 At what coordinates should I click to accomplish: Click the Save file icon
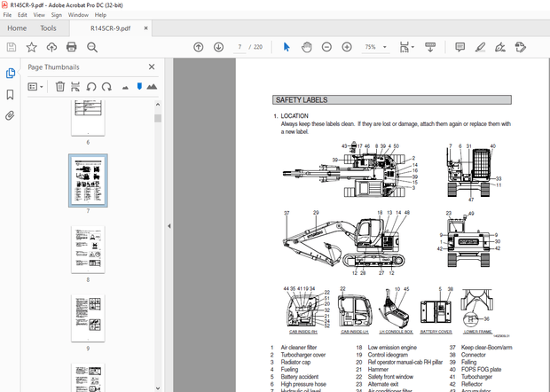point(12,47)
